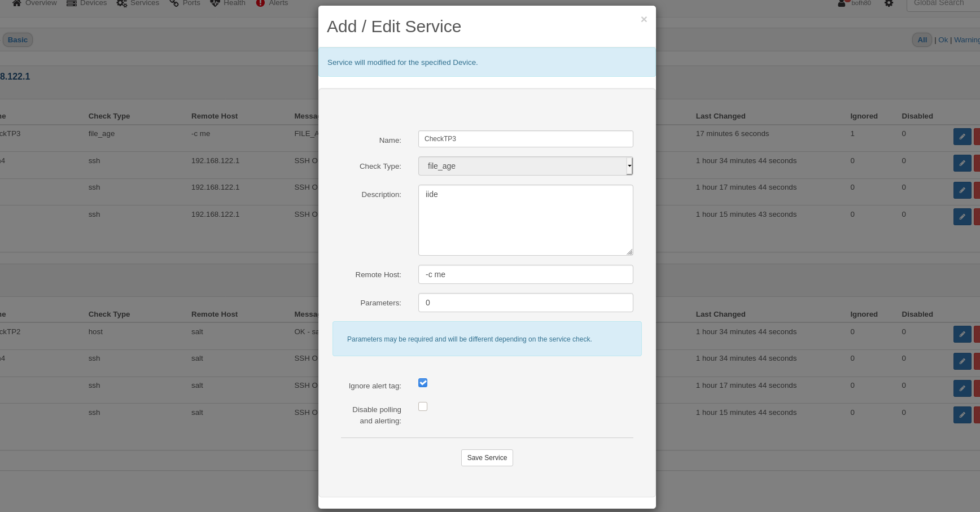Click the Name field containing CheckTP3

pos(526,139)
